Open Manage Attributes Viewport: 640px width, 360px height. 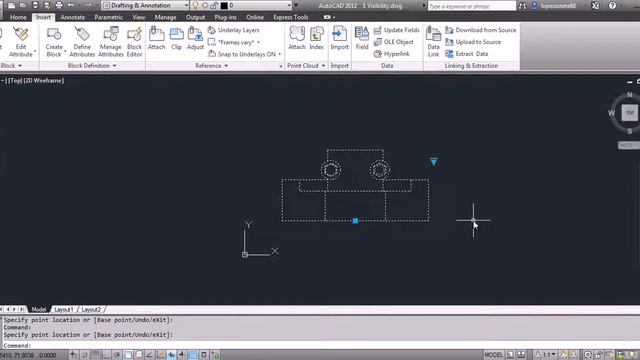coord(111,42)
